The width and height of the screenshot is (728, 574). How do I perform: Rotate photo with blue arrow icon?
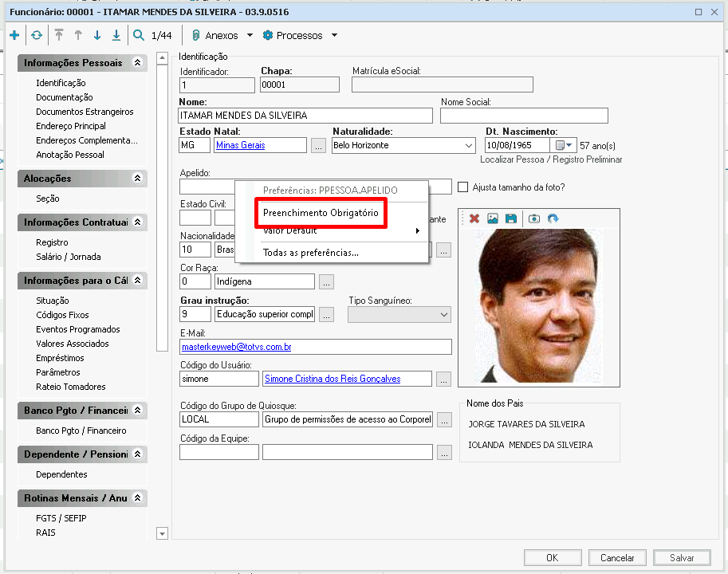(553, 218)
